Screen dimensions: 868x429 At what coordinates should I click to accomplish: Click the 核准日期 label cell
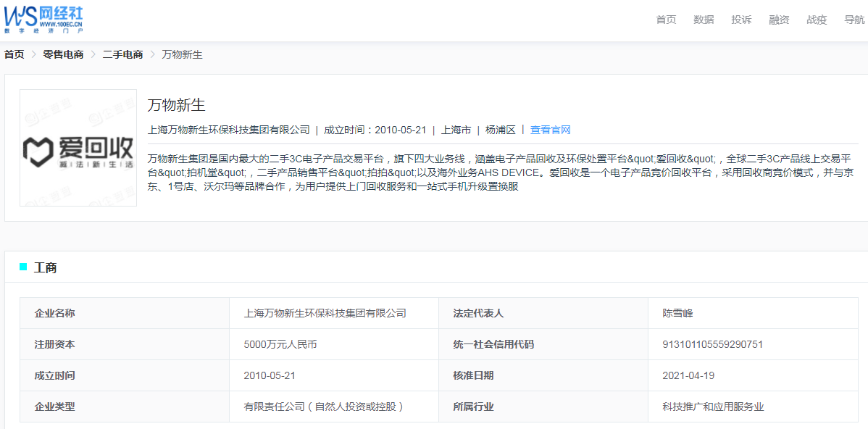point(543,375)
